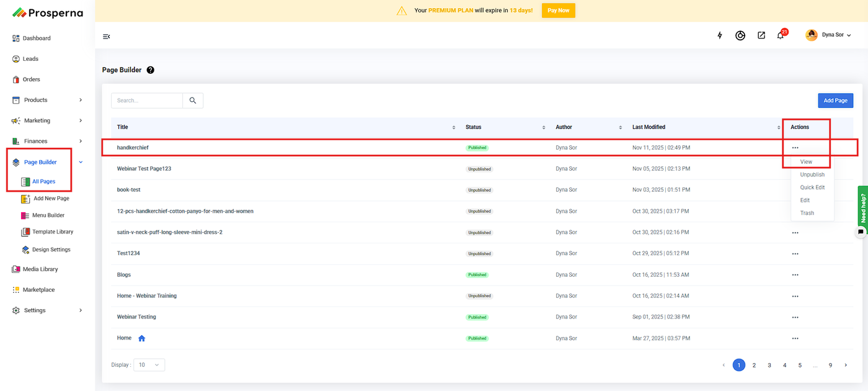Click the Add Page button
Viewport: 868px width, 391px height.
835,101
